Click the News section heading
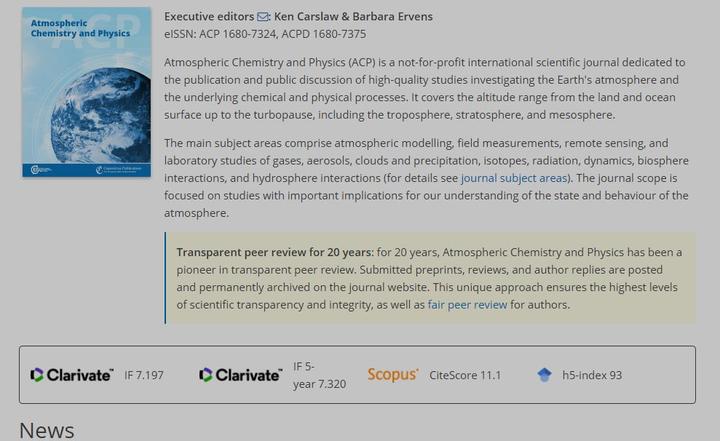720x441 pixels. (47, 430)
